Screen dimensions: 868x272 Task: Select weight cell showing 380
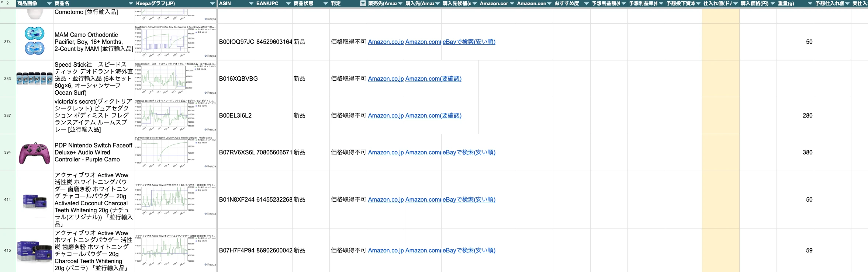(x=795, y=153)
